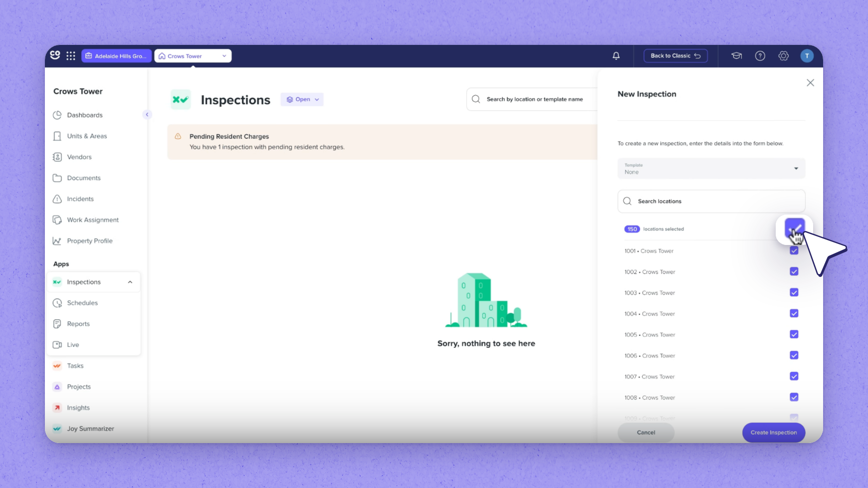Open Live under Inspections
The image size is (868, 488).
pyautogui.click(x=73, y=345)
